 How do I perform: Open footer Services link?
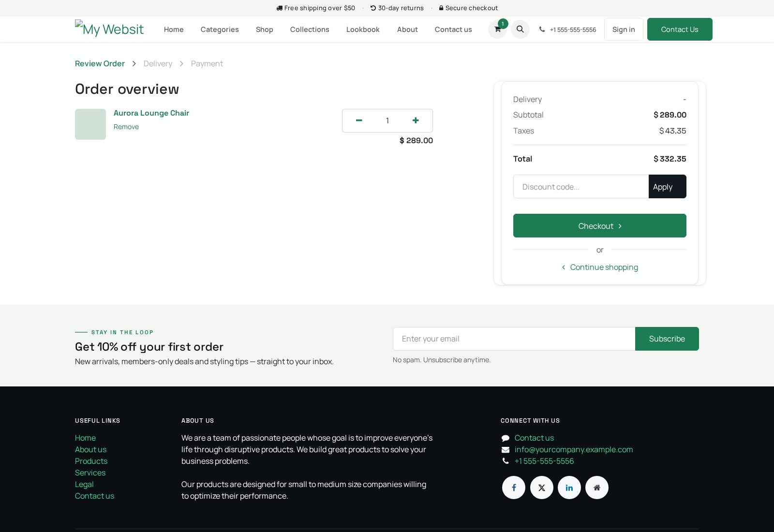coord(90,473)
